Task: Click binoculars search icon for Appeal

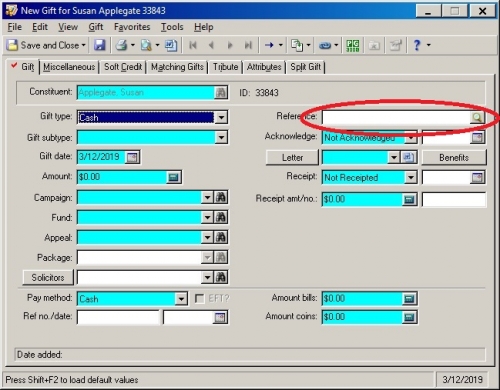Action: [221, 237]
